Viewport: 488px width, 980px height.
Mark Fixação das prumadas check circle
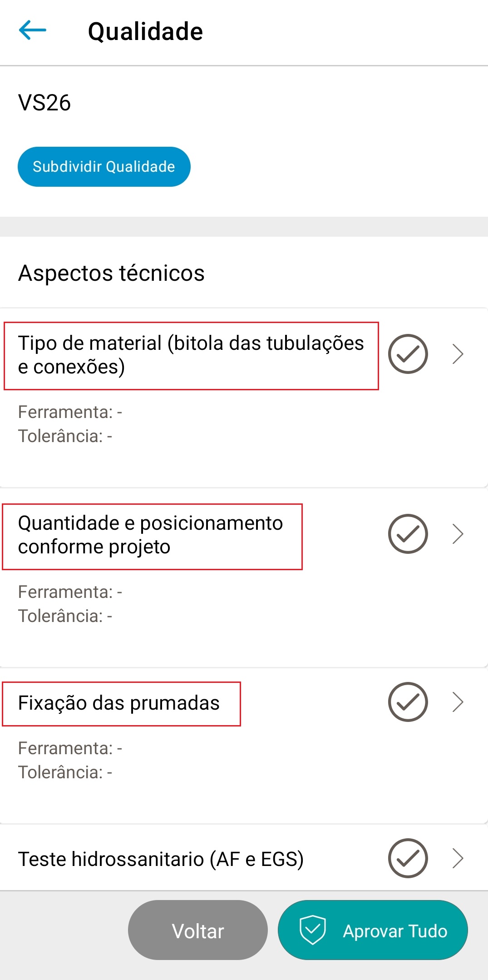tap(408, 702)
